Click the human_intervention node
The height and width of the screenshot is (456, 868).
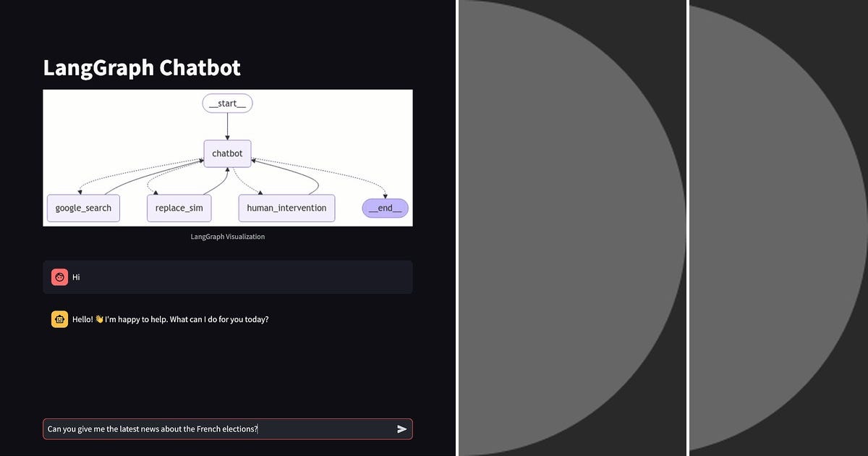(286, 208)
